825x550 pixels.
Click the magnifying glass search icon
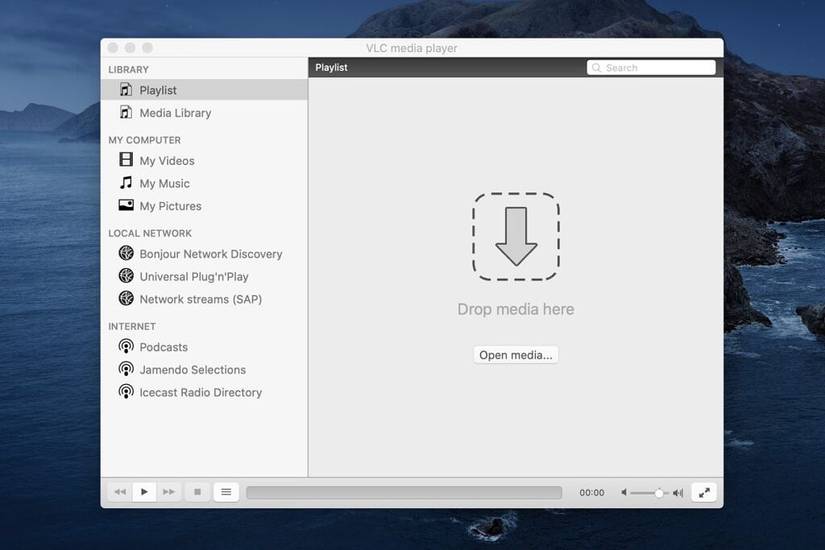(596, 67)
